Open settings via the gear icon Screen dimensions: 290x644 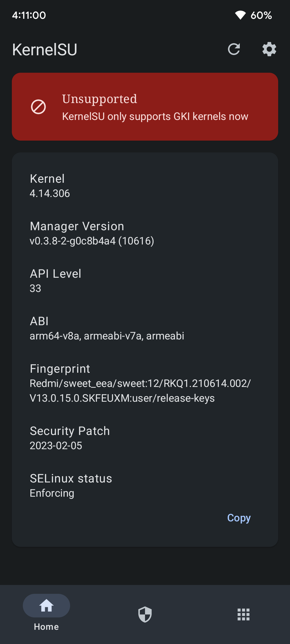[x=269, y=49]
